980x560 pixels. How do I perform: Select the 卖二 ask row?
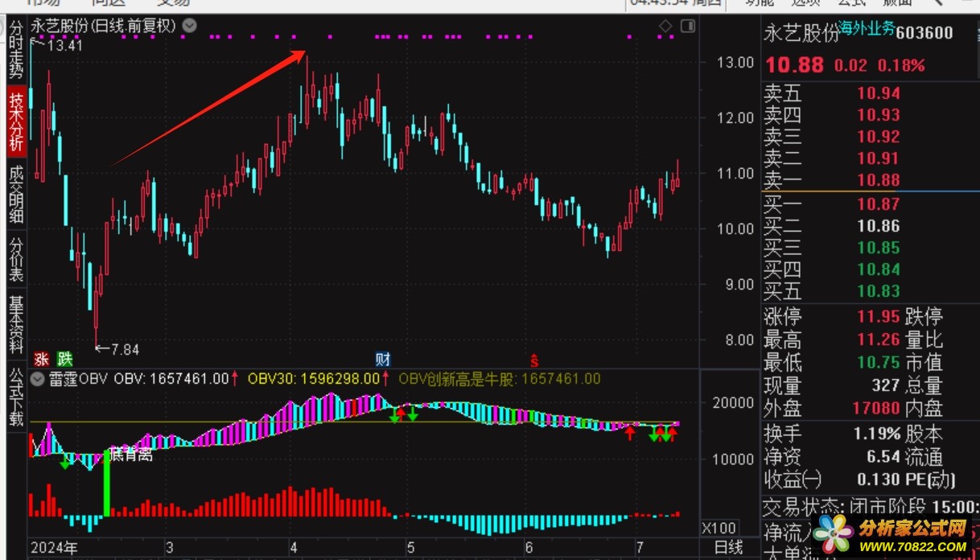[x=871, y=159]
